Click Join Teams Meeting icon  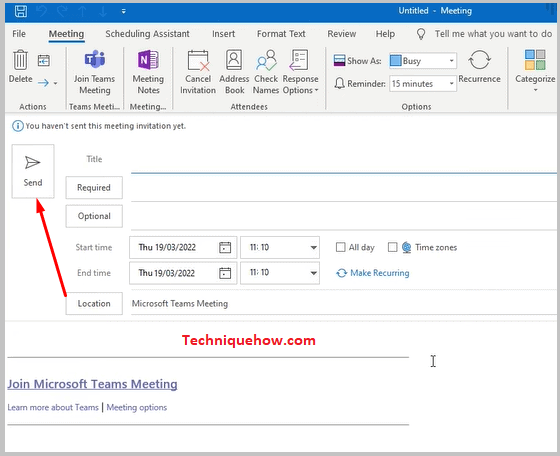point(95,59)
